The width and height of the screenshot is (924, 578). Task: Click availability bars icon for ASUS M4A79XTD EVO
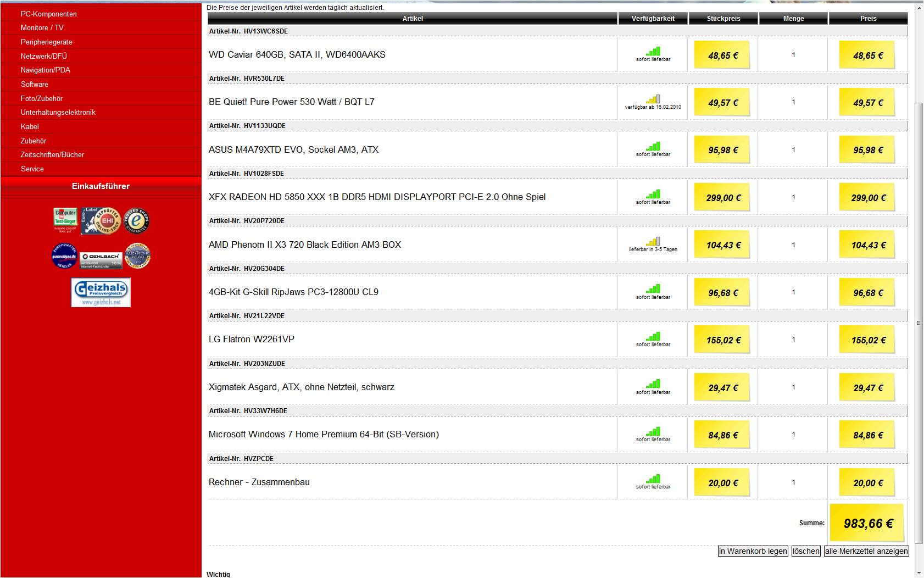pos(653,146)
